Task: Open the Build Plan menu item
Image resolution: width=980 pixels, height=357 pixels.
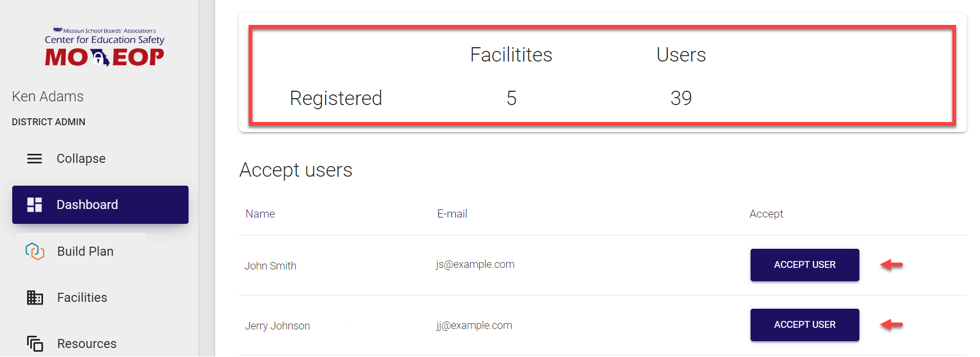Action: point(85,251)
